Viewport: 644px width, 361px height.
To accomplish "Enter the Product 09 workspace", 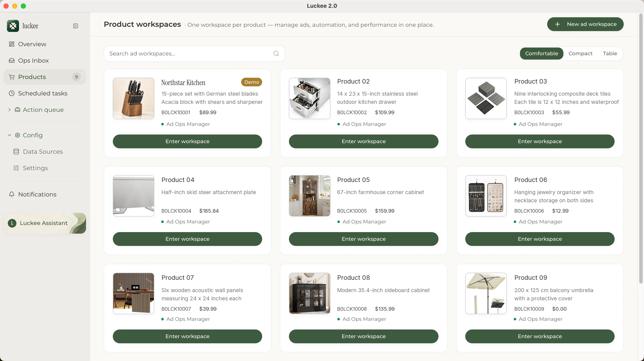I will point(540,336).
